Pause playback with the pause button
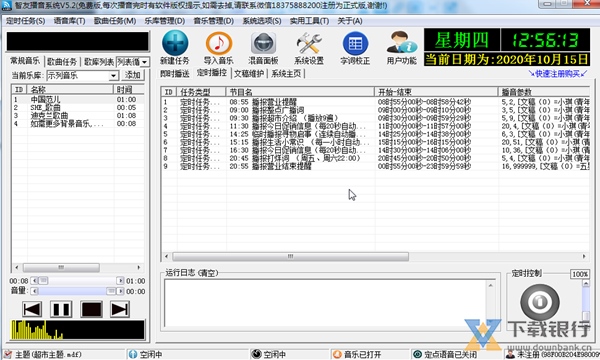600x360 pixels. tap(61, 309)
